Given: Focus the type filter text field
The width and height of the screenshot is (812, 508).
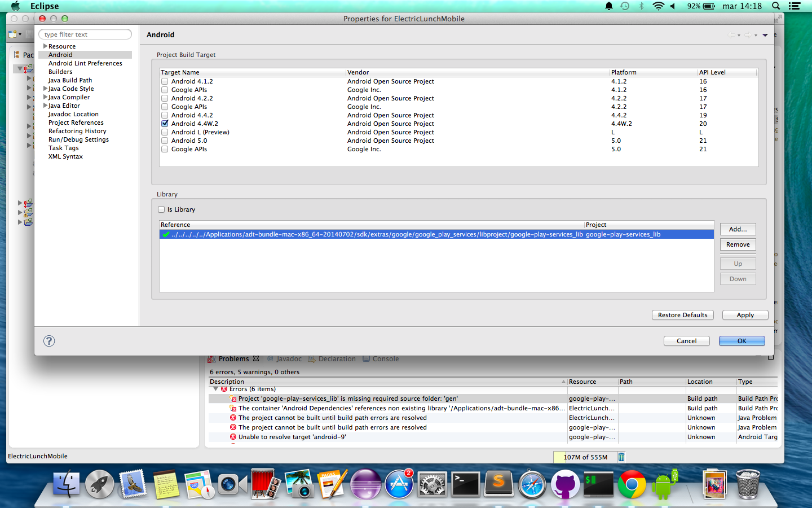Looking at the screenshot, I should click(85, 34).
